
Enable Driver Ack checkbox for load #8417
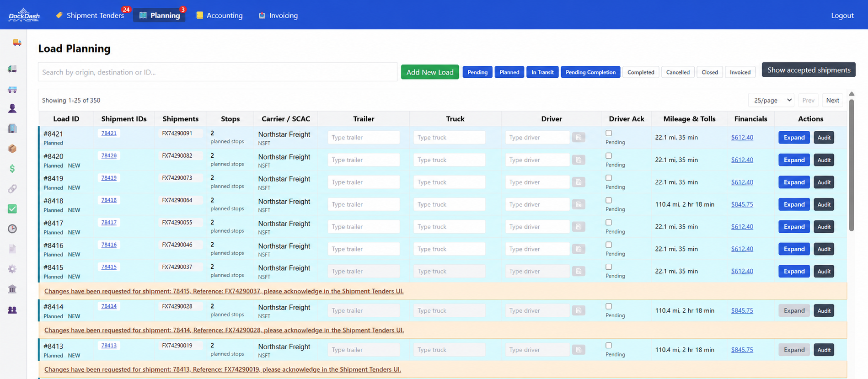pos(609,223)
